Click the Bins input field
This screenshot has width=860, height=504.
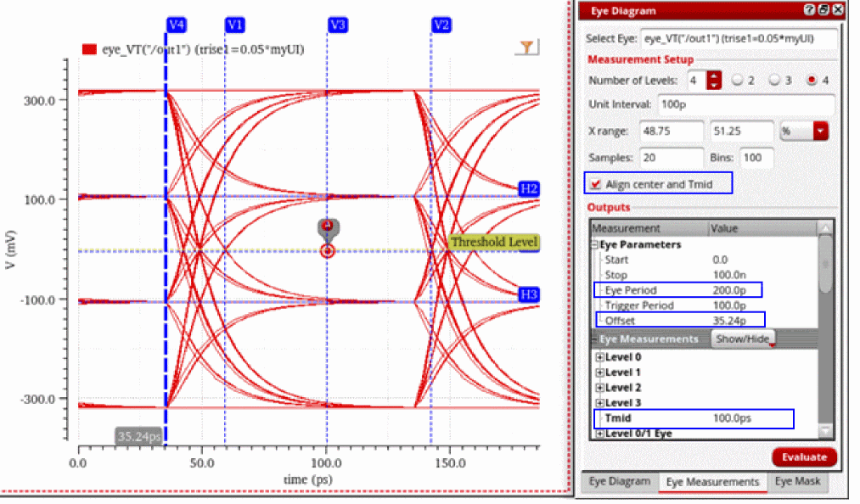(x=757, y=158)
